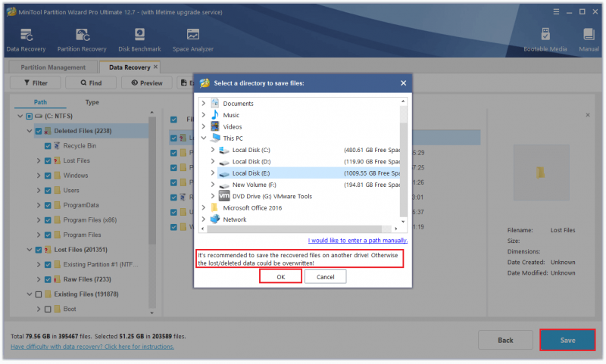Expand the Program Files (x86) folder
The image size is (606, 364).
[39, 220]
